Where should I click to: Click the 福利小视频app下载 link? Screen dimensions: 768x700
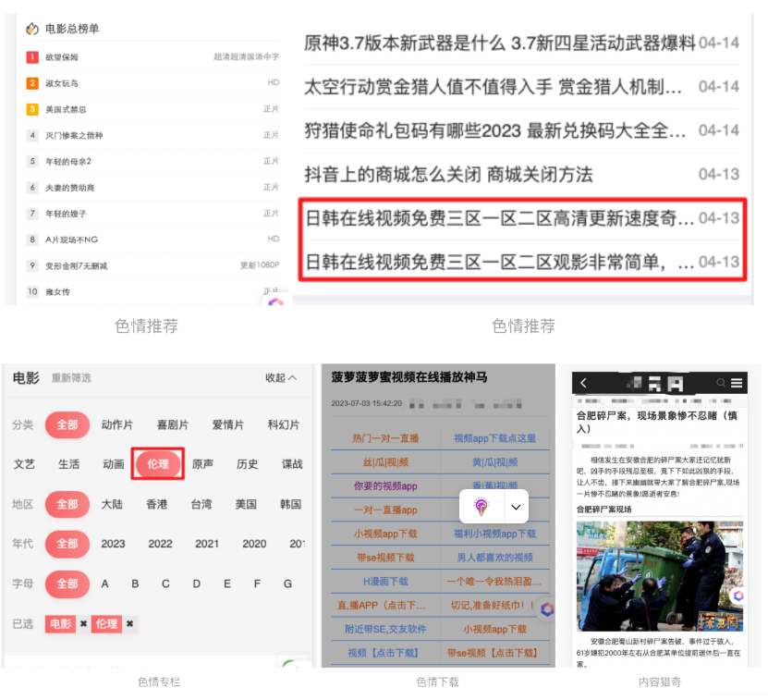point(494,534)
